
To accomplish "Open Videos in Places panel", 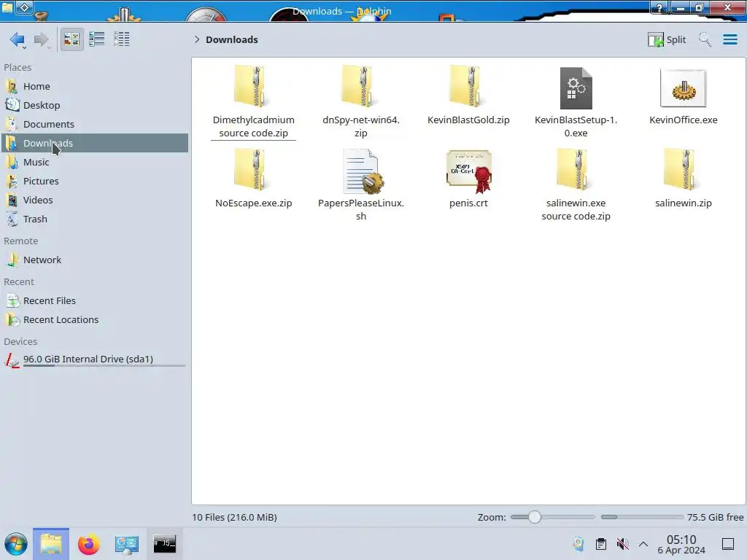I will (x=94, y=201).
